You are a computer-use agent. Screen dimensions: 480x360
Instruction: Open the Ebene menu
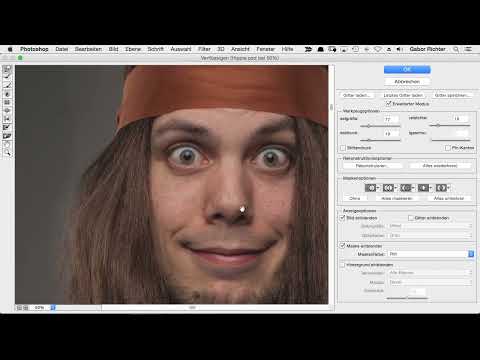click(133, 49)
